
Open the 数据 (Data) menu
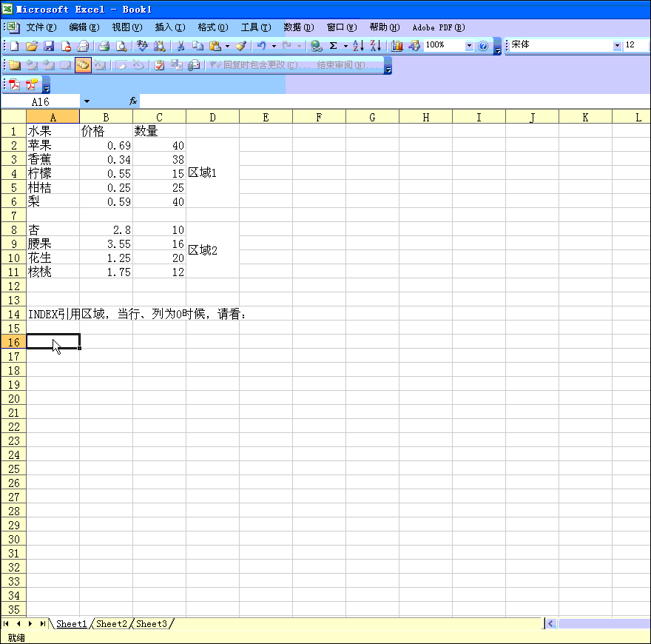[x=298, y=27]
